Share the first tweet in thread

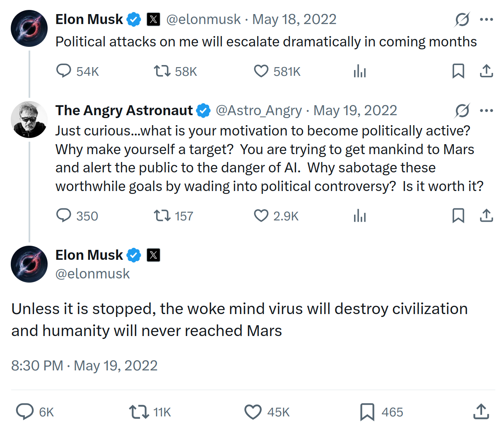coord(487,71)
